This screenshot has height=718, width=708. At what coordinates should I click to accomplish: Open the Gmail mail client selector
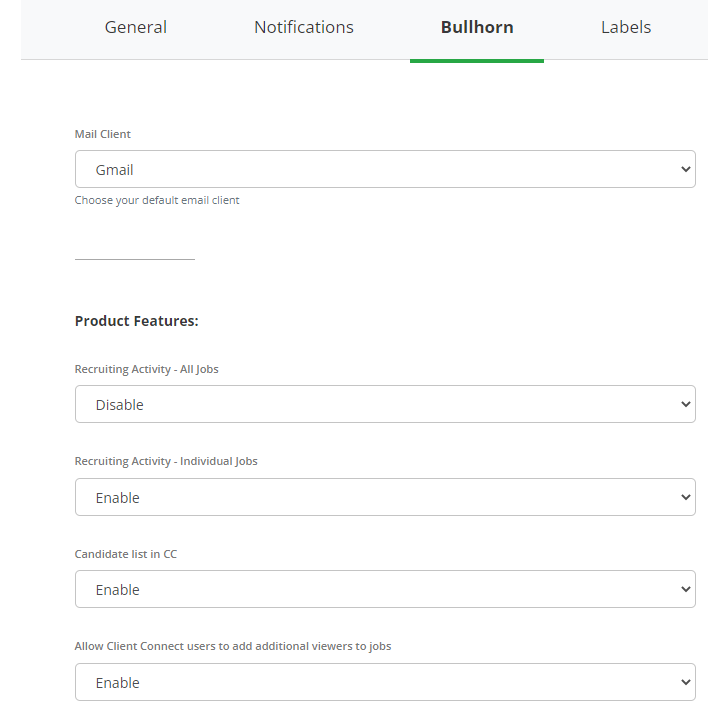click(x=385, y=169)
